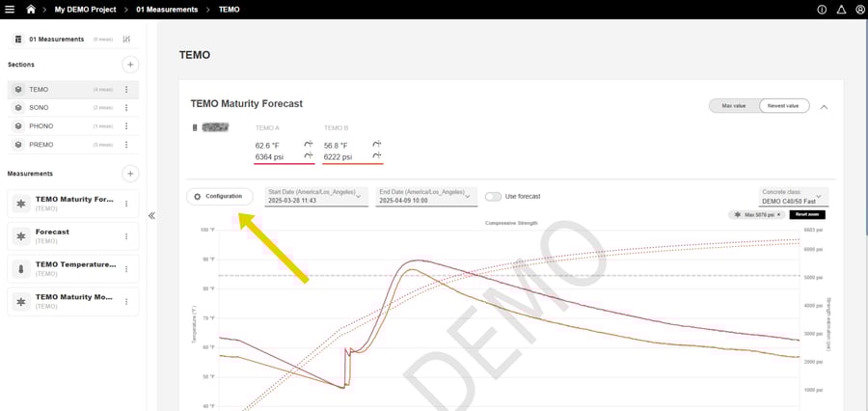868x411 pixels.
Task: Open notifications alert triangle icon
Action: pyautogui.click(x=841, y=10)
